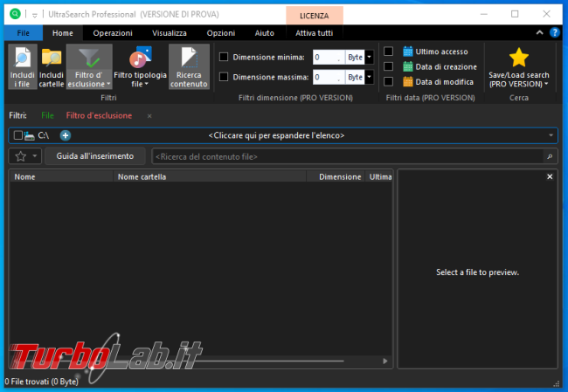Viewport: 568px width, 392px height.
Task: Open the quick access toolbar dropdown
Action: point(35,15)
